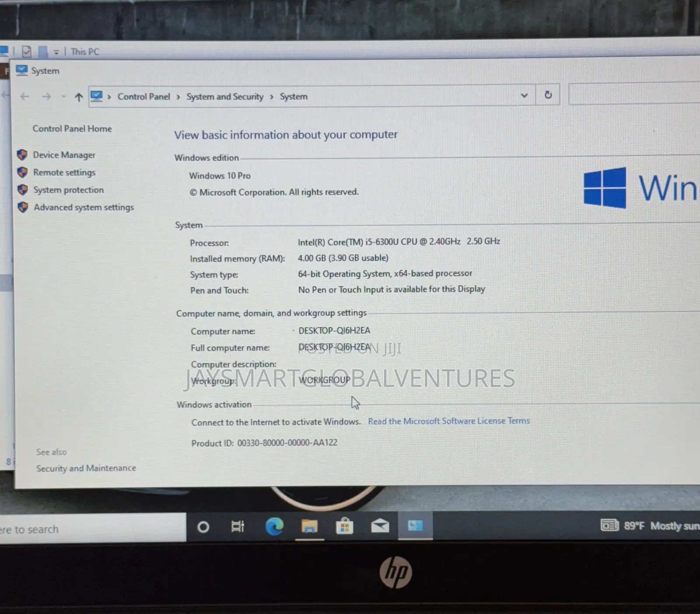Open Microsoft Store from taskbar

345,526
